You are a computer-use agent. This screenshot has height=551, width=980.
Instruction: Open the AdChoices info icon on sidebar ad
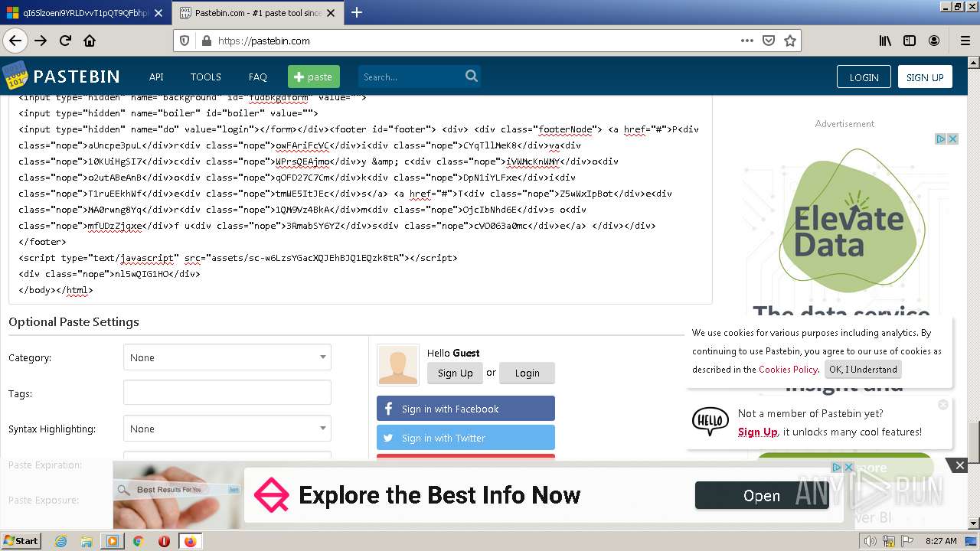tap(942, 139)
